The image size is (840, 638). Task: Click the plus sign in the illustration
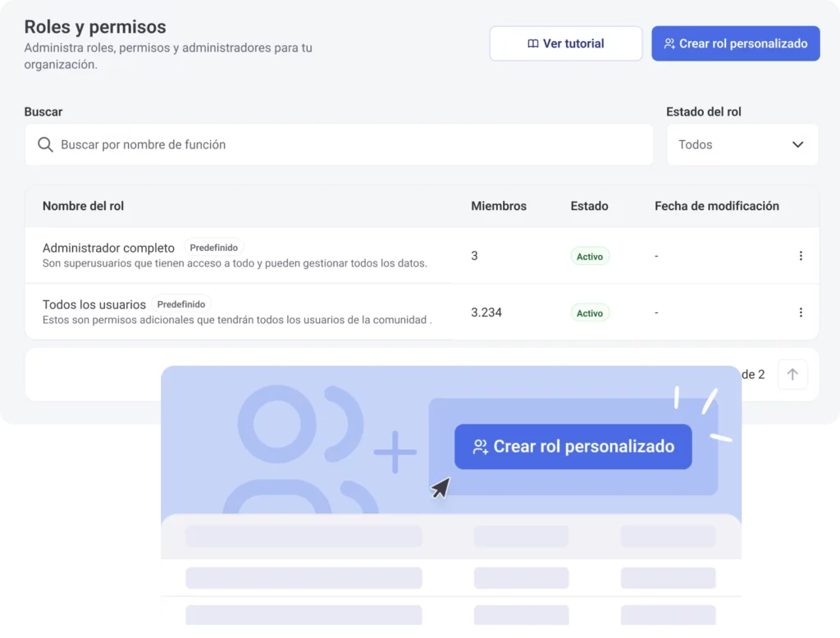pyautogui.click(x=395, y=452)
